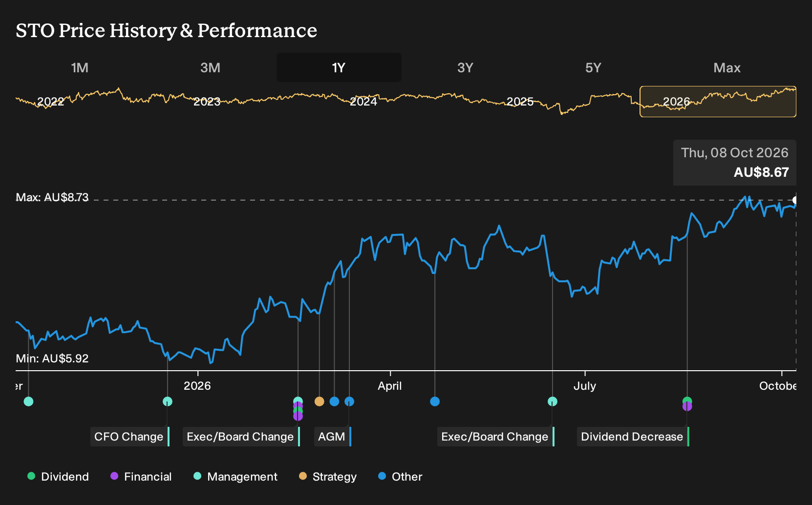Jump to 2024 on the overview sparkline
812x505 pixels.
pos(363,102)
